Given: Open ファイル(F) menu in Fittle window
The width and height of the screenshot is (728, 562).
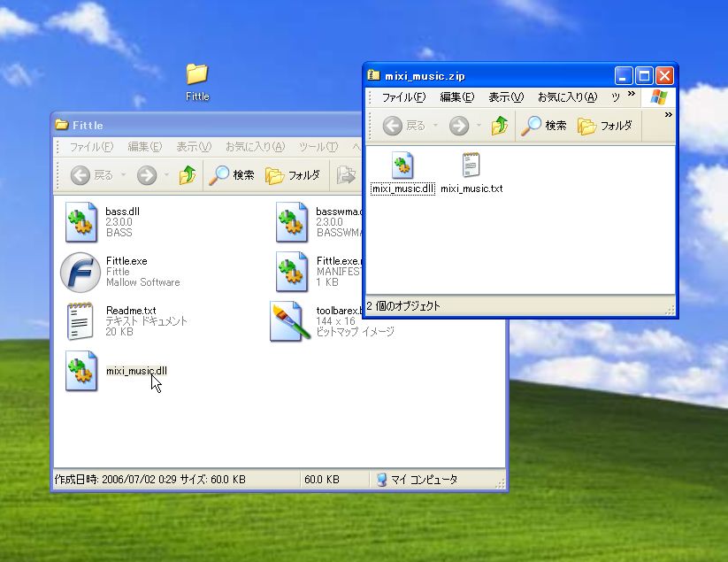Looking at the screenshot, I should (x=91, y=147).
